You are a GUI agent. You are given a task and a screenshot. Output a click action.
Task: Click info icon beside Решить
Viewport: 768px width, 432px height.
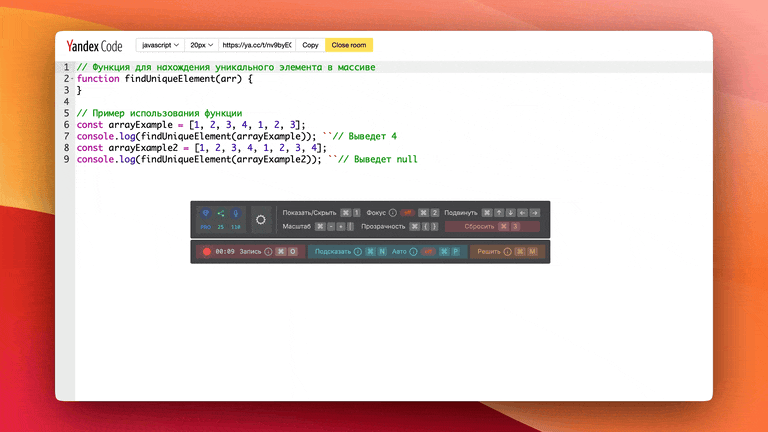click(507, 252)
